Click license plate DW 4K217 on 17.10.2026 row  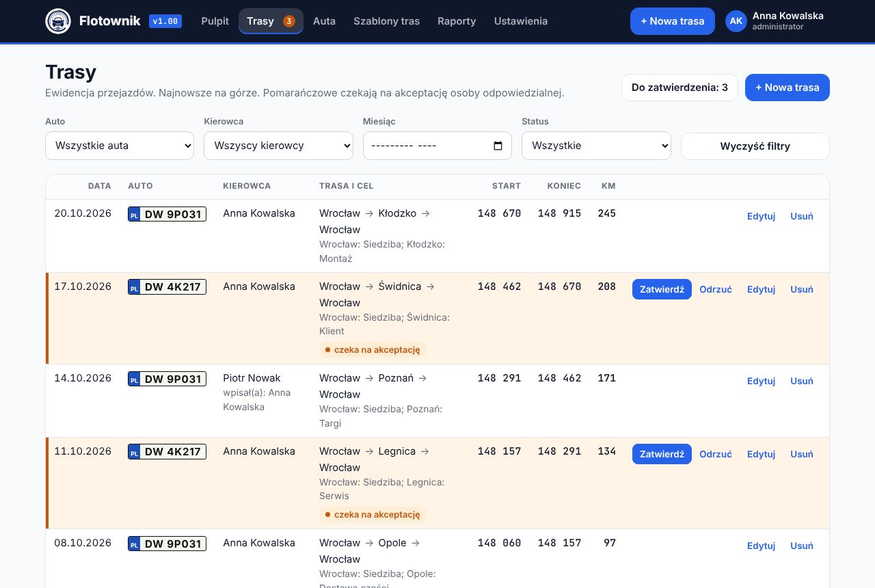167,287
